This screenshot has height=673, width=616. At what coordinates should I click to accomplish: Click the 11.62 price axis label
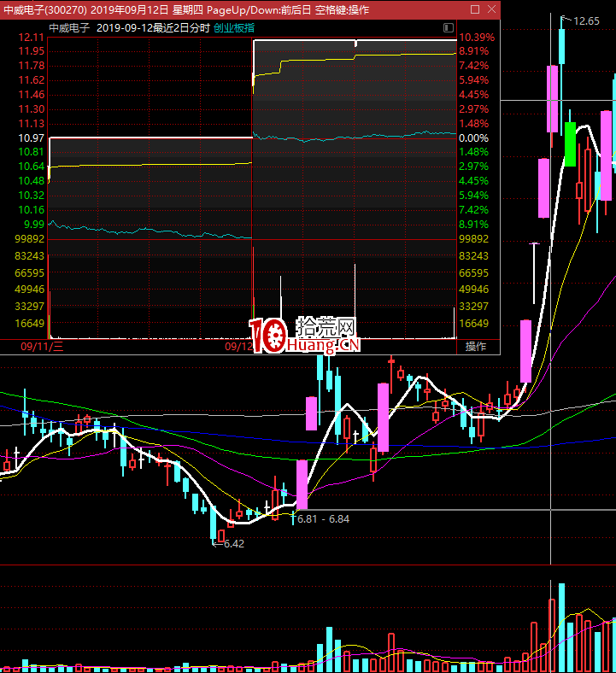(x=32, y=80)
